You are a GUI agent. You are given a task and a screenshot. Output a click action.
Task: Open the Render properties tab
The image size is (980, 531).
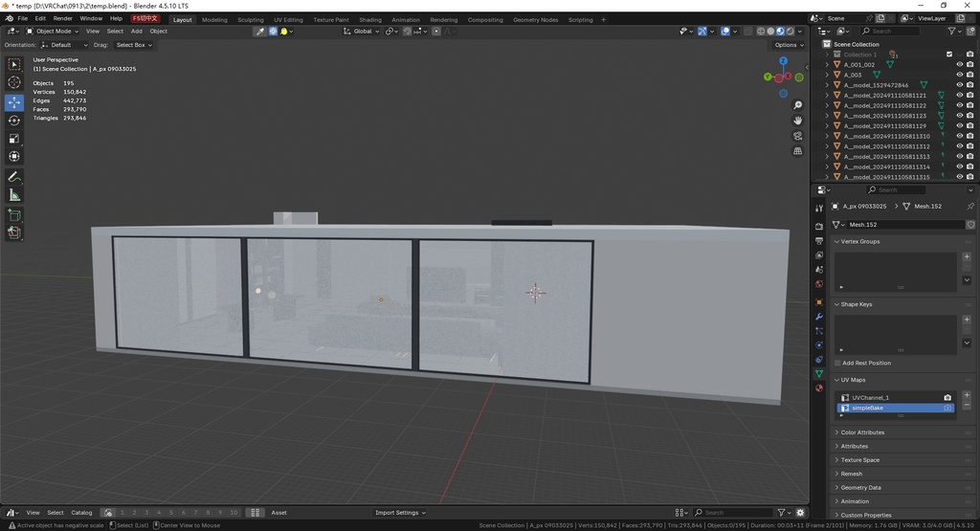[819, 226]
